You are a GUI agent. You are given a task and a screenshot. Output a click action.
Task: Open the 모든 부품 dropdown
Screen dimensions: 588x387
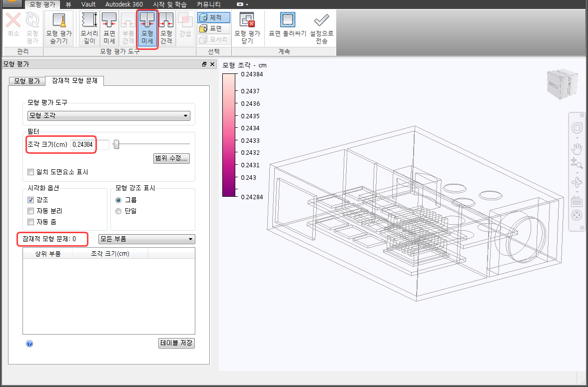[x=146, y=239]
